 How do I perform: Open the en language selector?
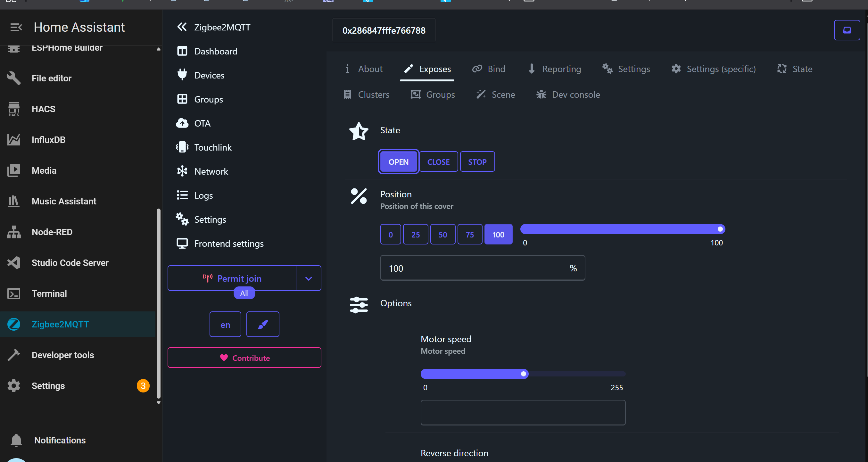click(x=225, y=325)
